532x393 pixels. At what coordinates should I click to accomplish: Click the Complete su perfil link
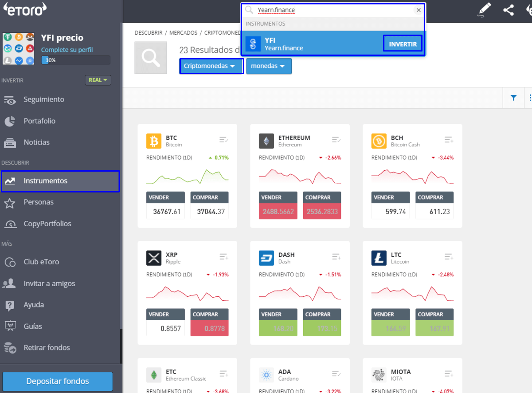pyautogui.click(x=67, y=50)
